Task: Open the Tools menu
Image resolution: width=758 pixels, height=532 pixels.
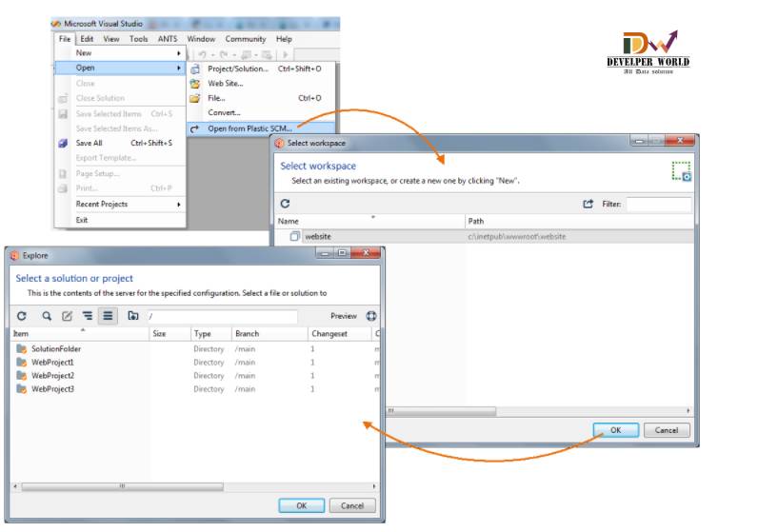Action: [x=139, y=39]
